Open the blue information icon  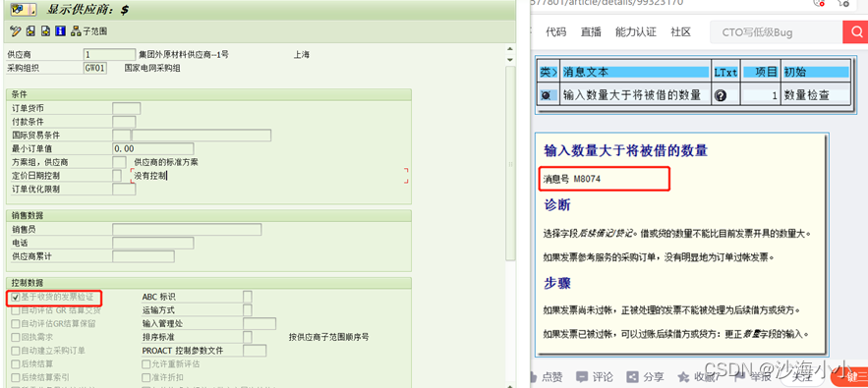tap(61, 31)
